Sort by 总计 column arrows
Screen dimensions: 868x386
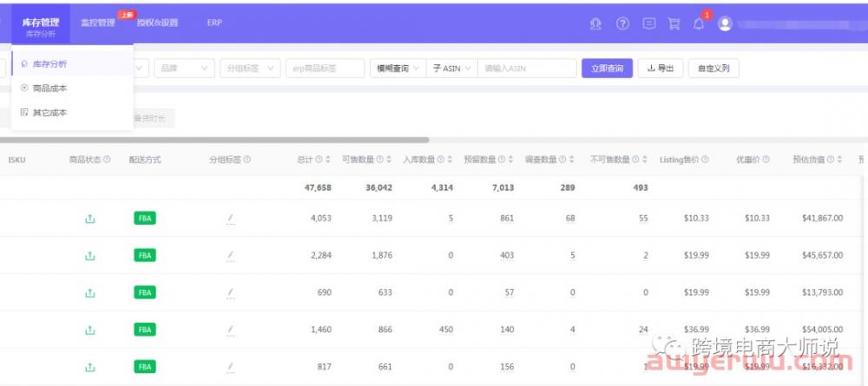[328, 160]
